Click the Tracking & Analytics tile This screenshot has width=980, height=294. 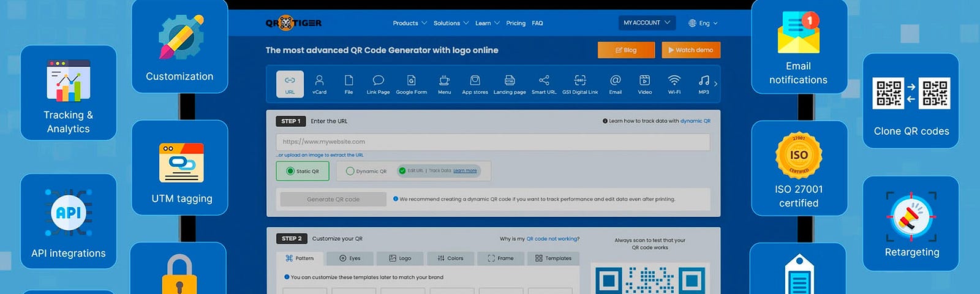click(69, 92)
